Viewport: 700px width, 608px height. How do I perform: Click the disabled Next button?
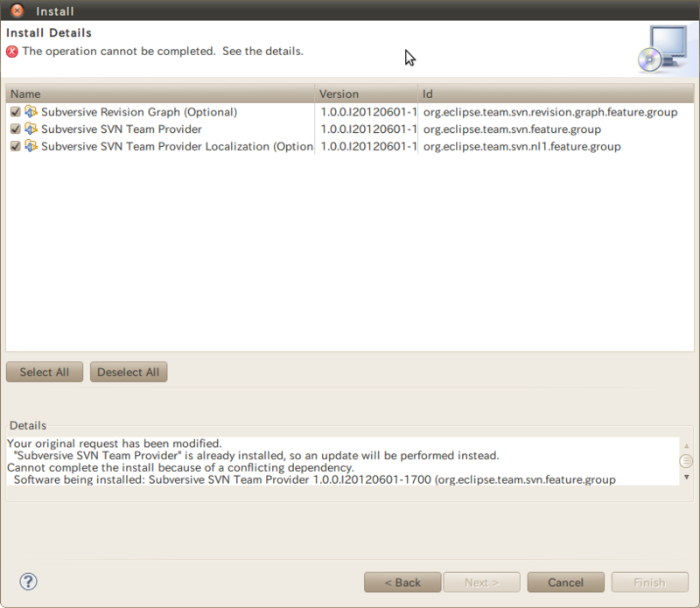point(482,583)
